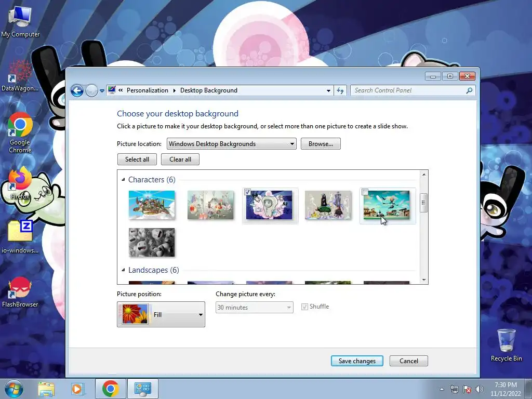532x399 pixels.
Task: Click into Search Control Panel field
Action: pos(413,90)
